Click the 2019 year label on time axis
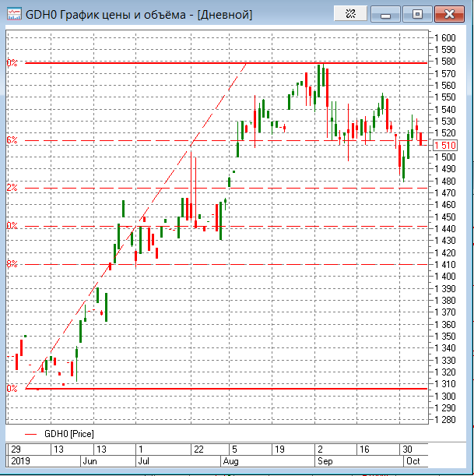This screenshot has height=476, width=474. pos(19,461)
